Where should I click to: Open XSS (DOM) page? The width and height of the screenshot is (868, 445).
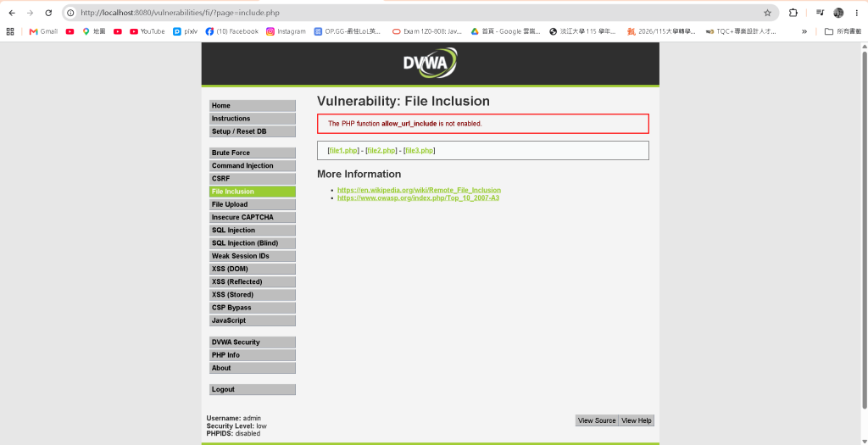pos(253,269)
